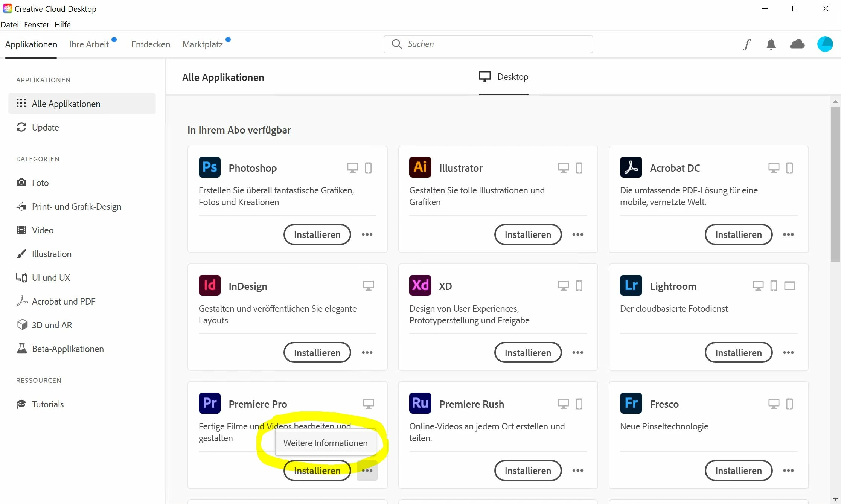Viewport: 841px width, 504px height.
Task: Switch to the Entdecken tab
Action: pyautogui.click(x=151, y=44)
